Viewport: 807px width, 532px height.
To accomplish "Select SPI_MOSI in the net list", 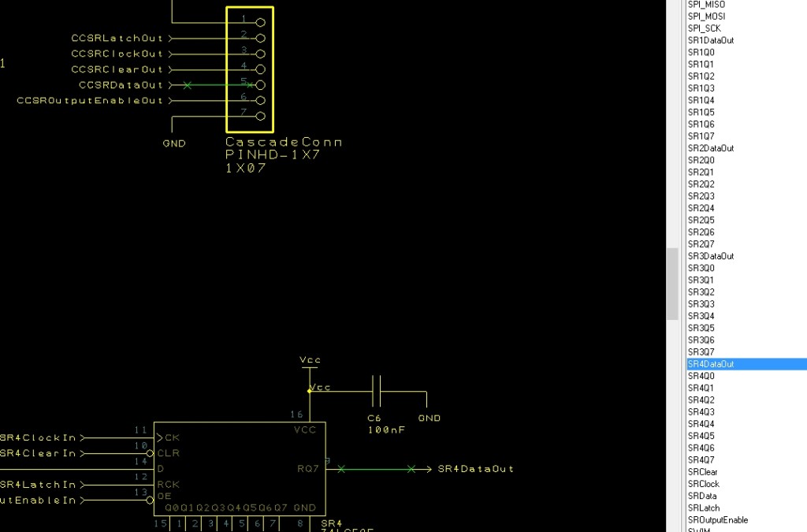I will click(706, 16).
